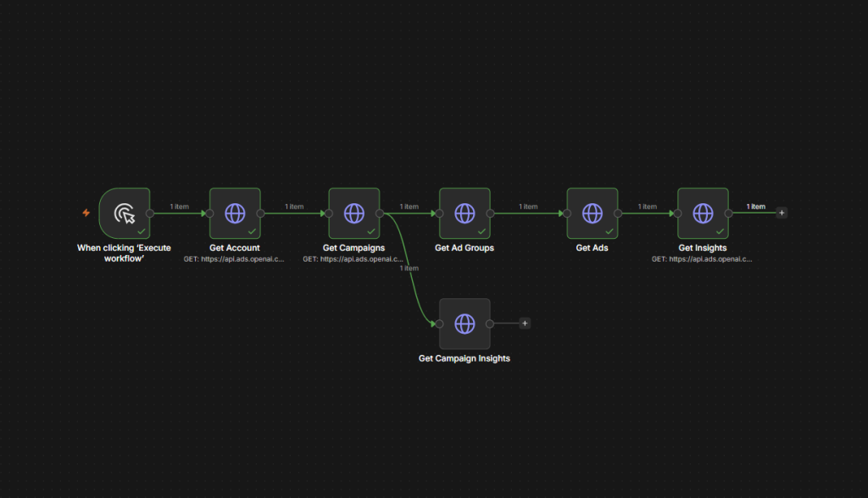Click the input connector of Get Campaign Insights

pyautogui.click(x=440, y=324)
